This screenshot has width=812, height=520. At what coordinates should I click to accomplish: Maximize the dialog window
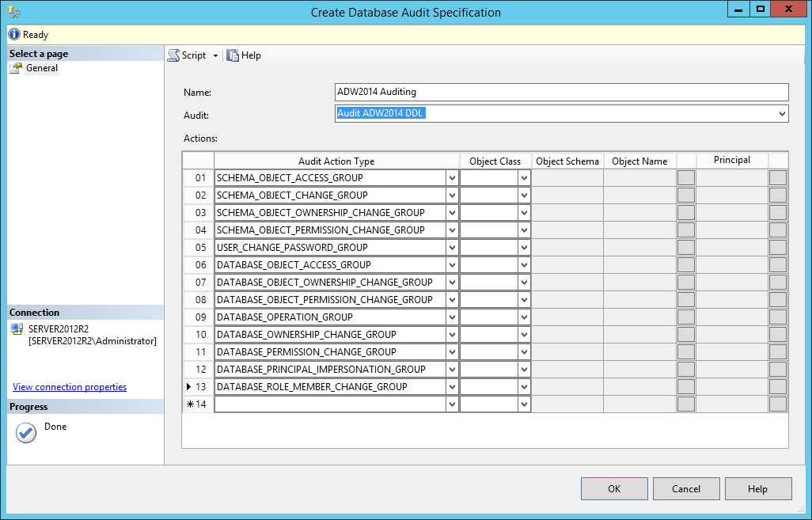point(760,9)
